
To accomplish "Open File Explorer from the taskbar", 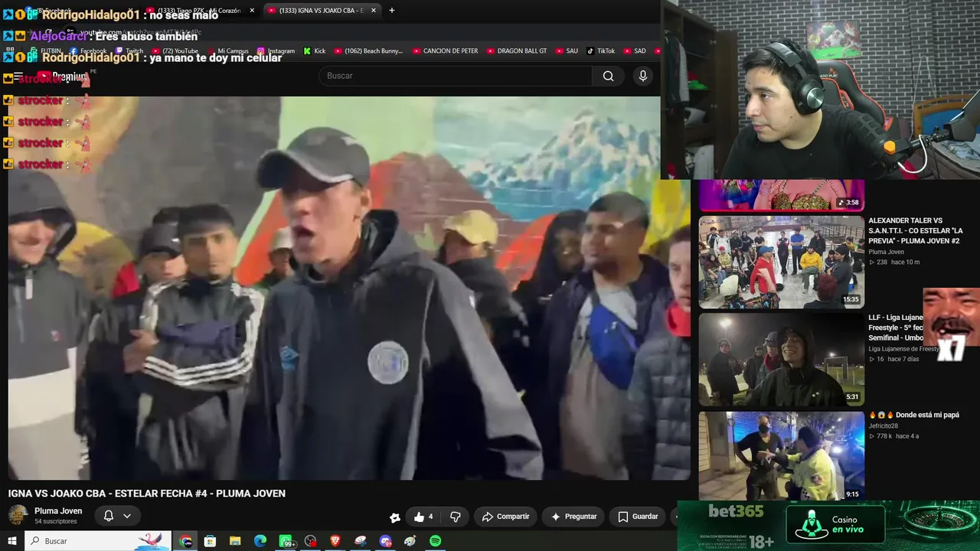I will click(235, 541).
